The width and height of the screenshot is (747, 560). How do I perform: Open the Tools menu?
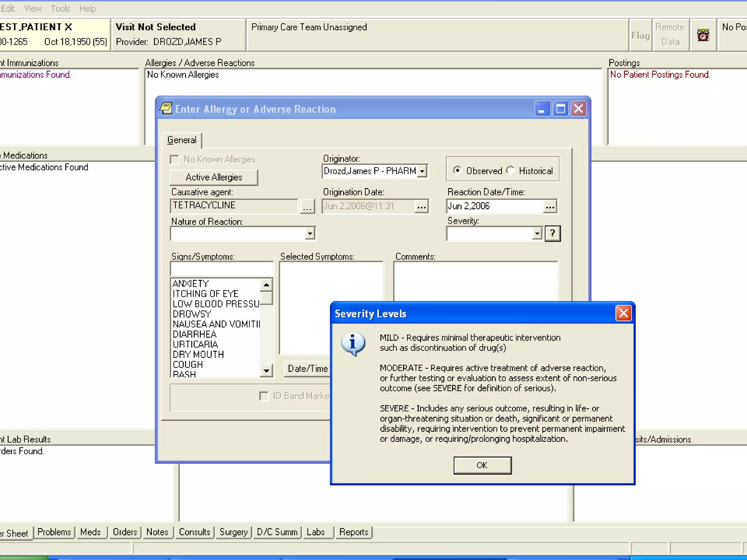point(60,8)
